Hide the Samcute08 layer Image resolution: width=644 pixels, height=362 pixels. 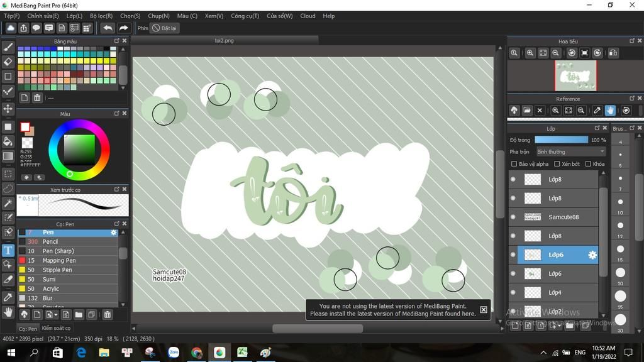coord(513,217)
